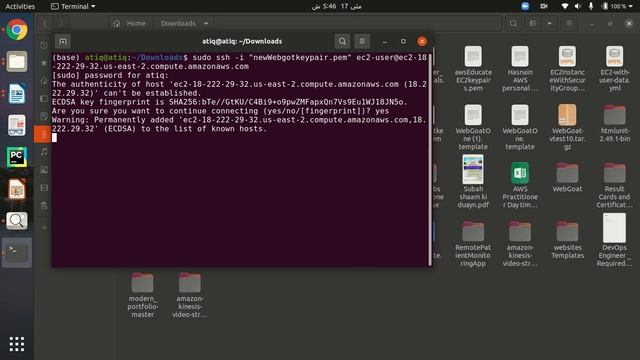Click Activities in top bar
640x360 pixels.
tap(20, 6)
